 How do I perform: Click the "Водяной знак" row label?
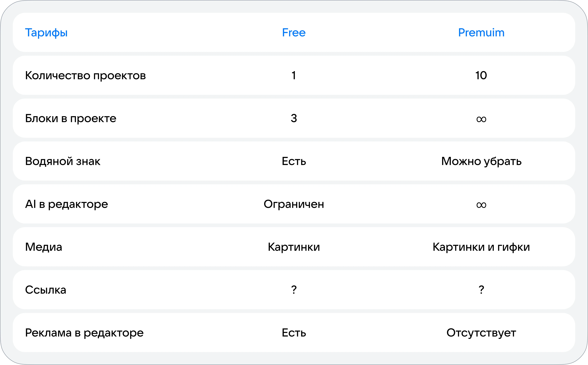[x=63, y=161]
